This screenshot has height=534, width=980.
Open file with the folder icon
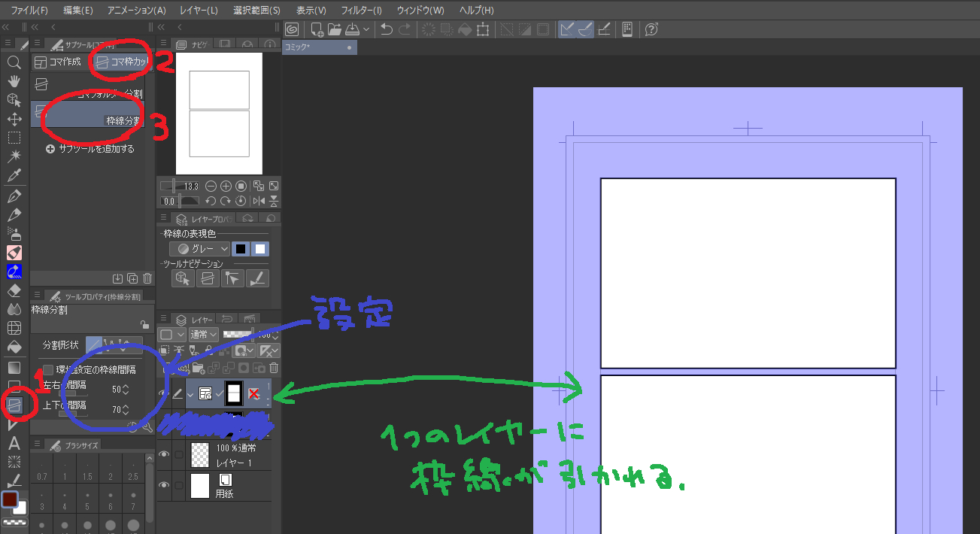click(x=335, y=29)
